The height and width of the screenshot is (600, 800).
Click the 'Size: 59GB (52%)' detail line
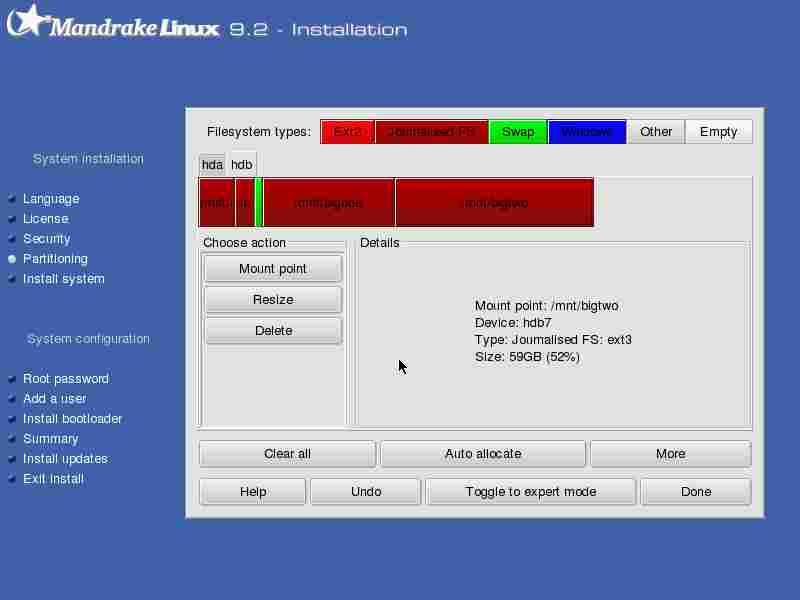[x=527, y=357]
